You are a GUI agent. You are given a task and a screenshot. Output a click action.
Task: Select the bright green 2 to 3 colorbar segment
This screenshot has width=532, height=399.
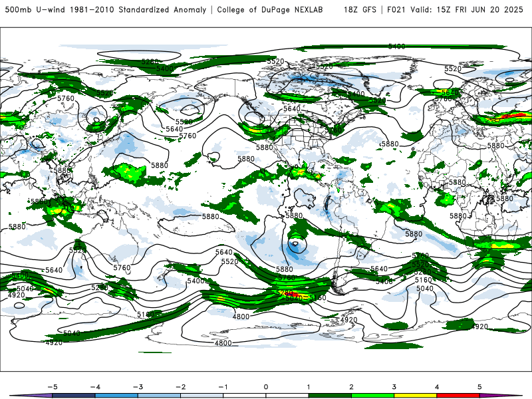click(x=372, y=396)
